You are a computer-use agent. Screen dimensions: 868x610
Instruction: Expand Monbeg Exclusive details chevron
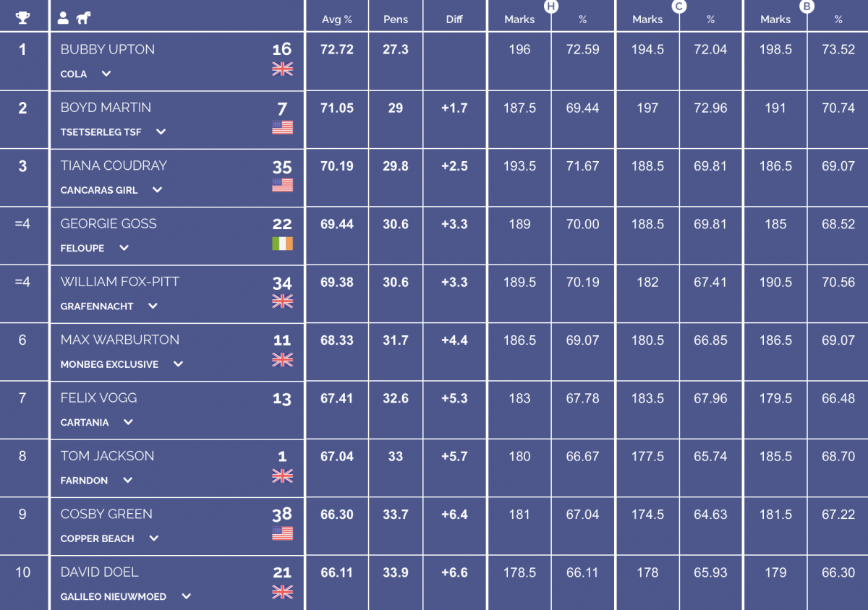178,364
